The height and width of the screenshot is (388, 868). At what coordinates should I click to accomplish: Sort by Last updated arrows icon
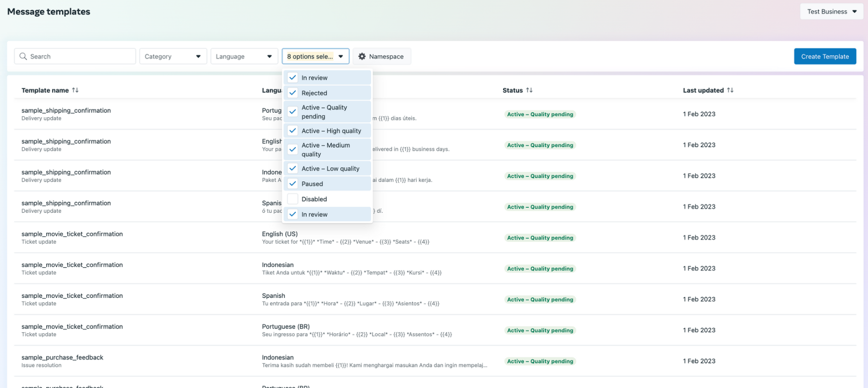pyautogui.click(x=730, y=90)
